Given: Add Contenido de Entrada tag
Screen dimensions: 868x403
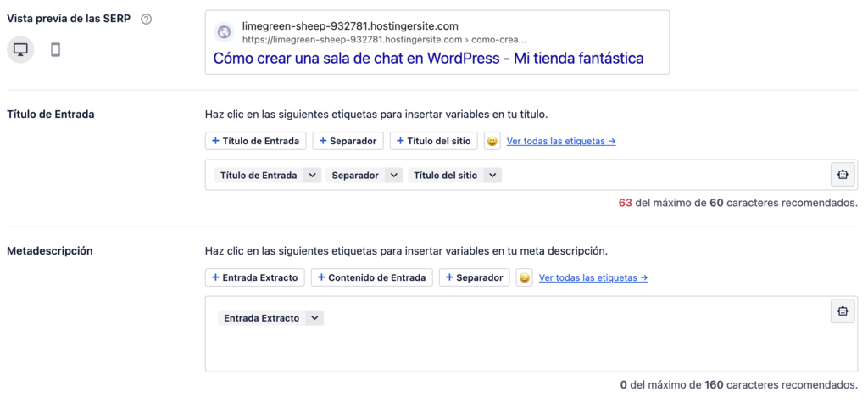Looking at the screenshot, I should tap(371, 277).
